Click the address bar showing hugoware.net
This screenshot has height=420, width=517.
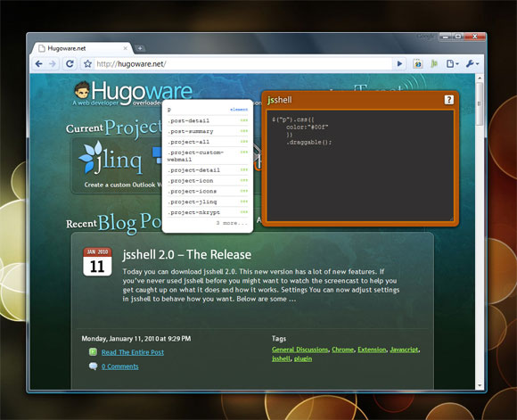pyautogui.click(x=243, y=63)
